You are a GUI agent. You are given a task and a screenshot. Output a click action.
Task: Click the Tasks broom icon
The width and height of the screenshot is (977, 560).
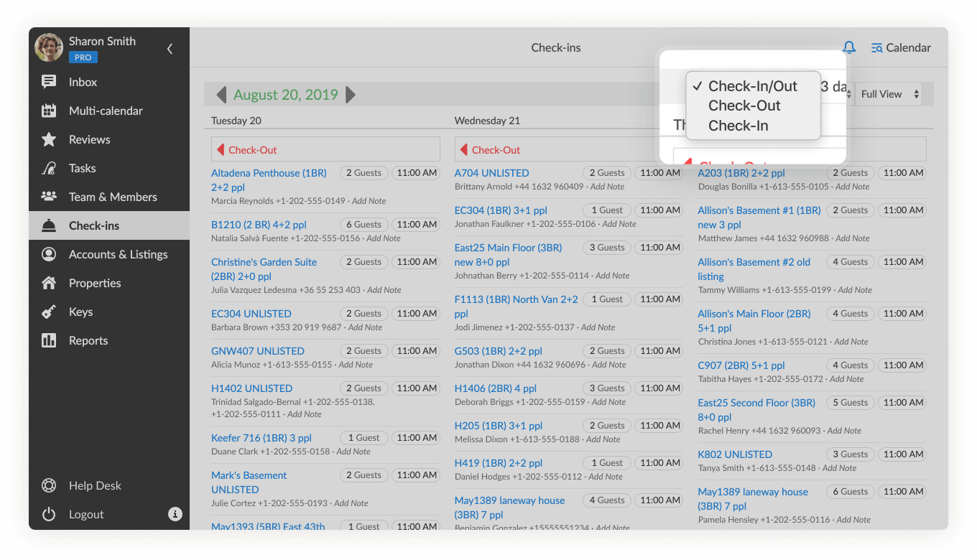click(49, 168)
